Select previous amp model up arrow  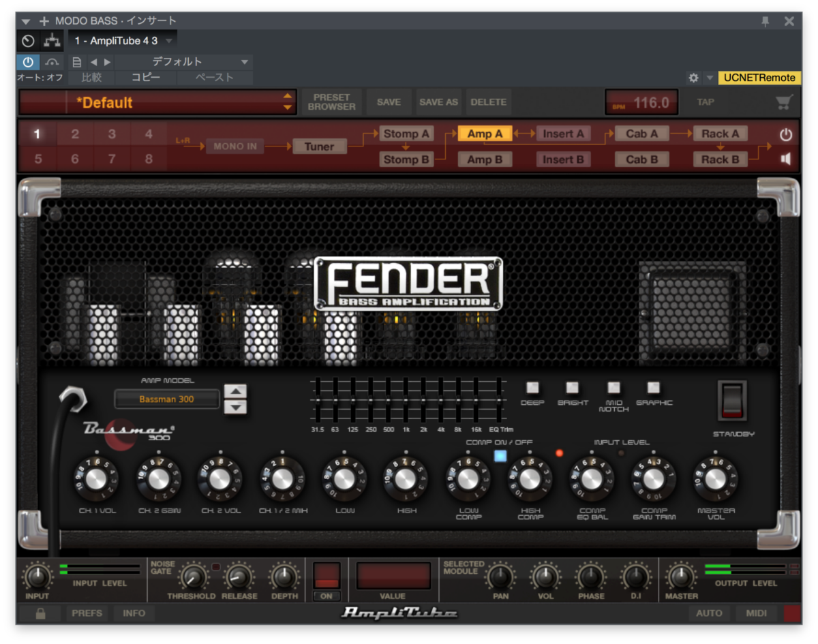point(235,391)
